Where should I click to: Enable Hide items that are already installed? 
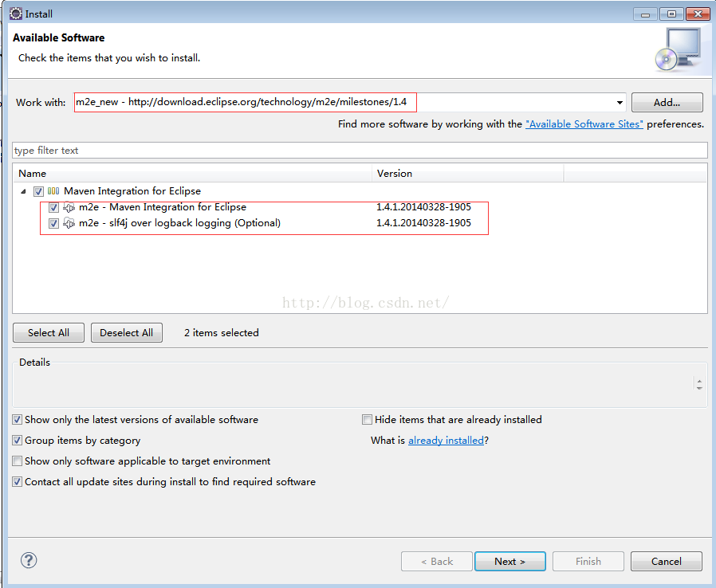pos(367,420)
